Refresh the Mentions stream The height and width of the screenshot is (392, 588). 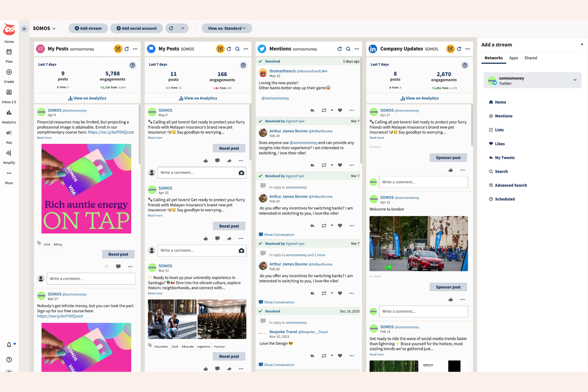(340, 49)
